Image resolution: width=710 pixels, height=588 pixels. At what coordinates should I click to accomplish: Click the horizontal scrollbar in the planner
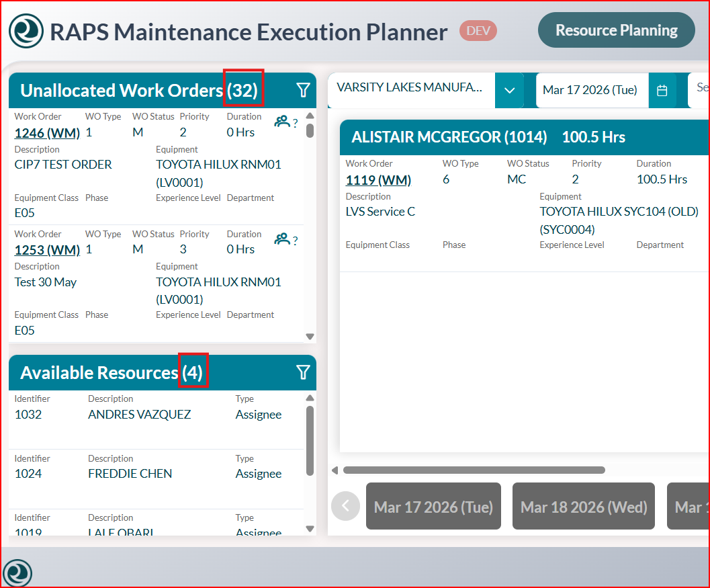(x=474, y=470)
